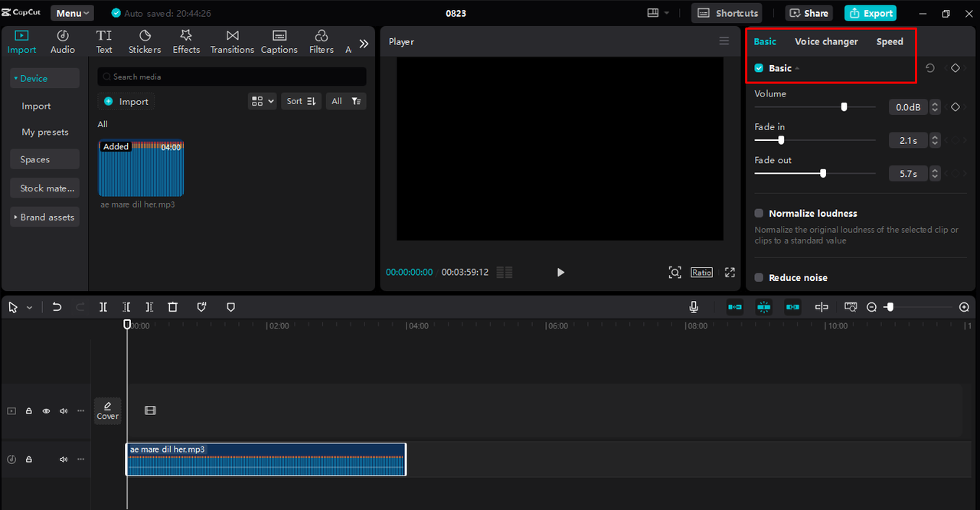Open the Player hamburger menu
Image resolution: width=980 pixels, height=510 pixels.
point(724,41)
